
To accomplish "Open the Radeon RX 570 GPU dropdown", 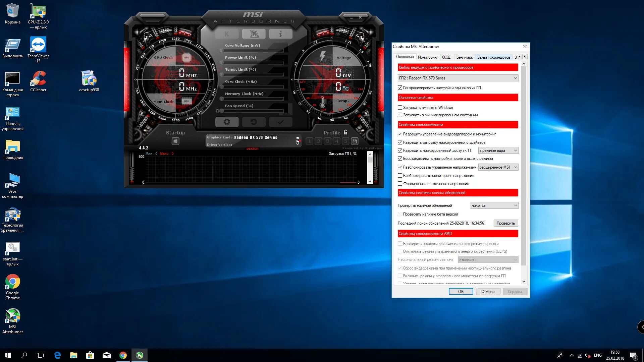I will [458, 78].
